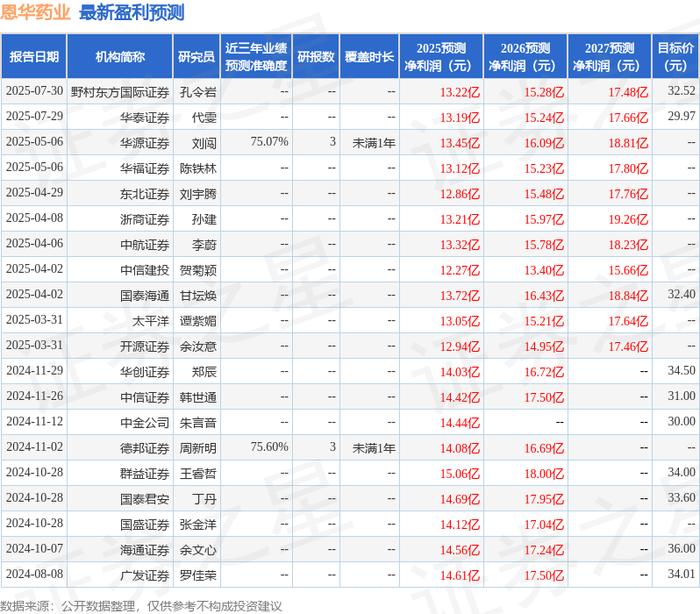Click analyst name 刘闯

point(204,143)
